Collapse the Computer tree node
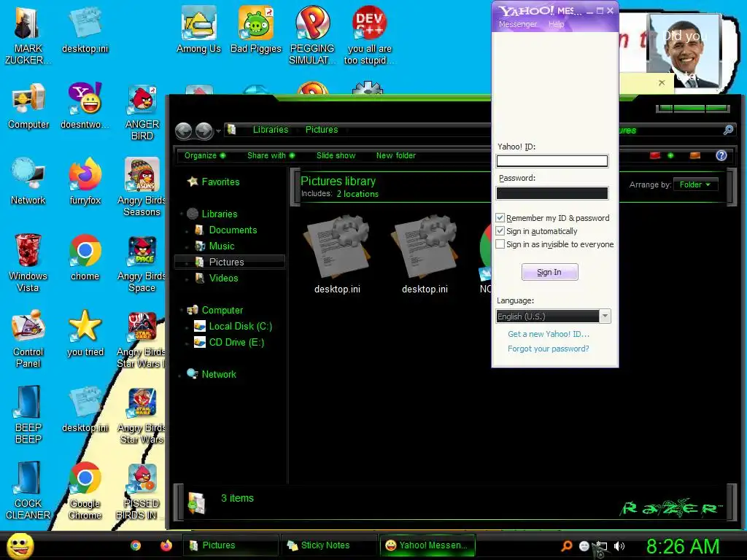Screen dimensions: 747x560 pyautogui.click(x=182, y=310)
